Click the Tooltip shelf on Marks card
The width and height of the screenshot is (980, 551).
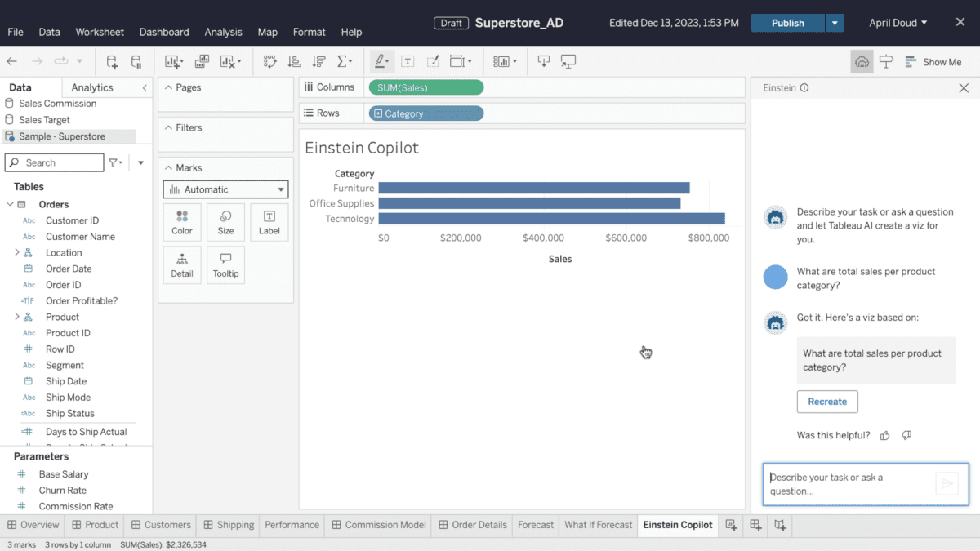point(225,264)
